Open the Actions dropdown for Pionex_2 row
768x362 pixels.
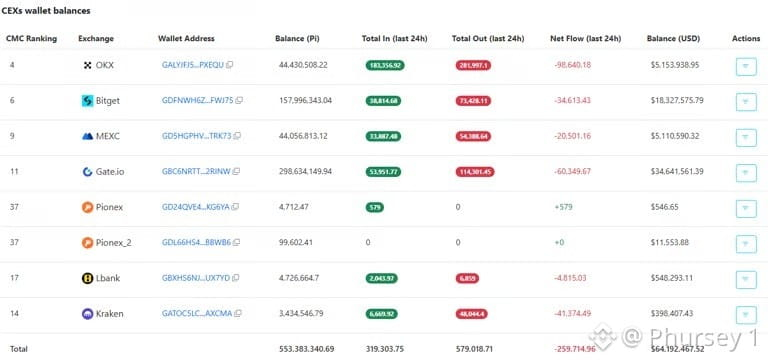[x=746, y=244]
